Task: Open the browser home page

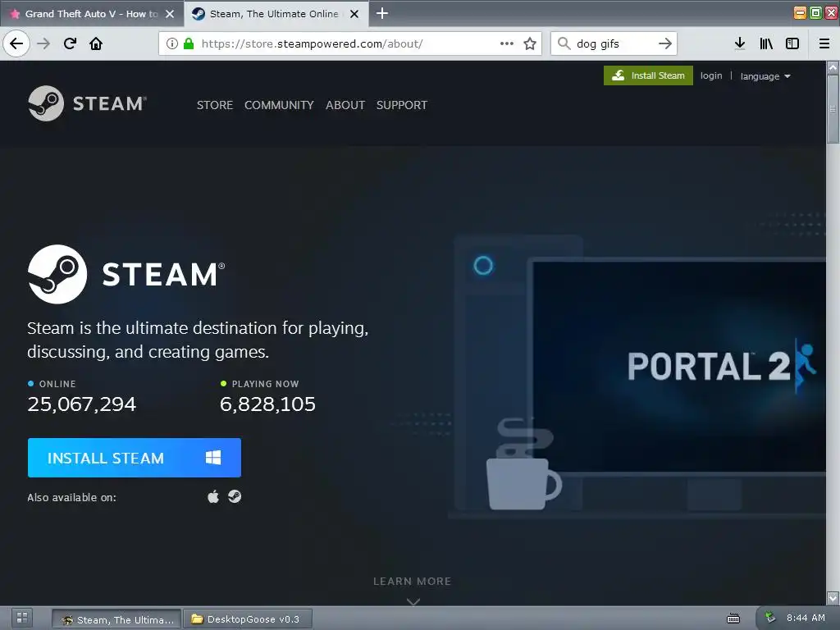Action: pos(96,43)
